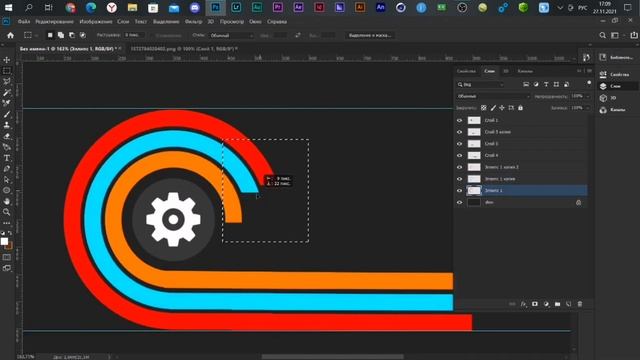Screen dimensions: 640x360
Task: Delete layer trash icon
Action: (x=580, y=304)
